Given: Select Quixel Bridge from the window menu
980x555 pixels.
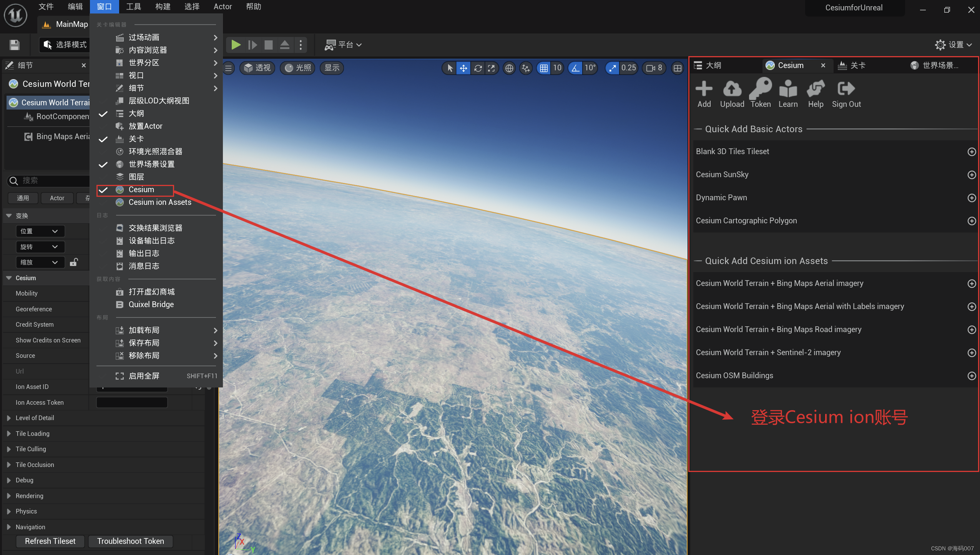Looking at the screenshot, I should pos(156,304).
